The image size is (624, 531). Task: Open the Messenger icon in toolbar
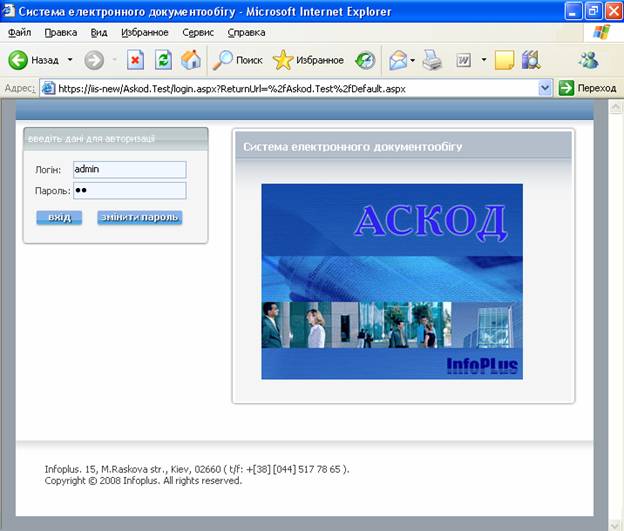pos(588,60)
